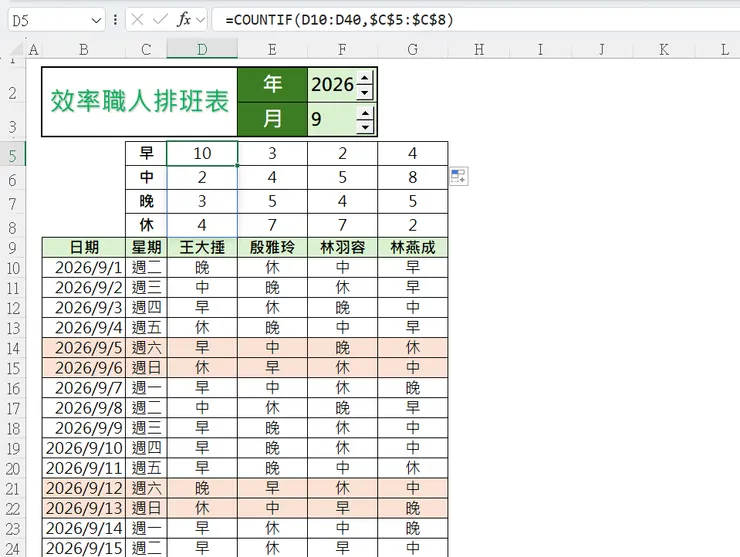Screen dimensions: 740x557
Task: Click the 殷雅玲 header cell
Action: (x=272, y=247)
